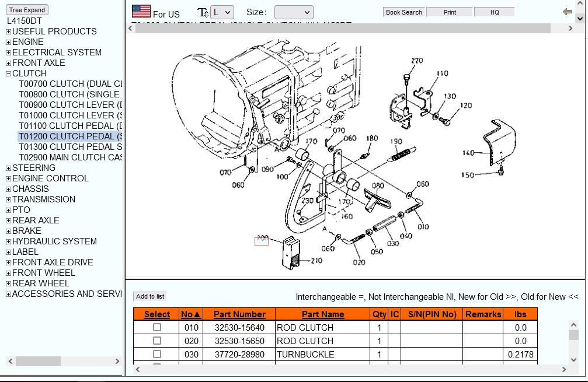
Task: Open the LABEL tree category
Action: [25, 252]
